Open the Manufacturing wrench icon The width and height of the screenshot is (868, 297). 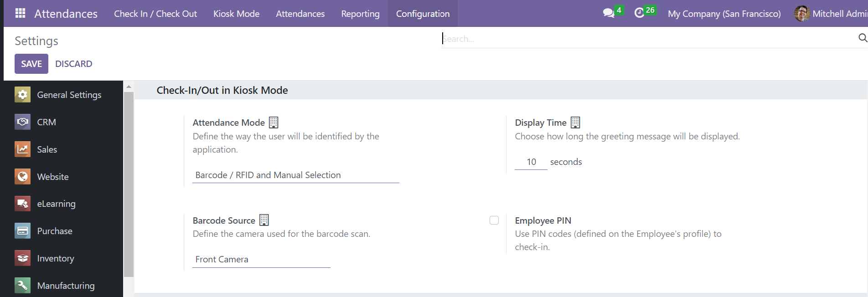pos(22,286)
